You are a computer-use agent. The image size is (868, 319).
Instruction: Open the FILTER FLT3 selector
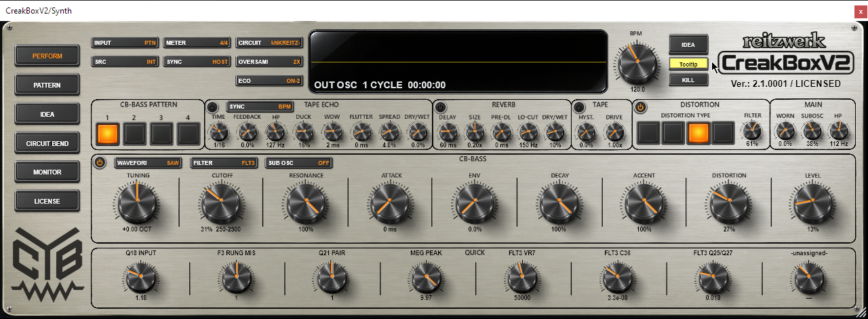click(224, 163)
